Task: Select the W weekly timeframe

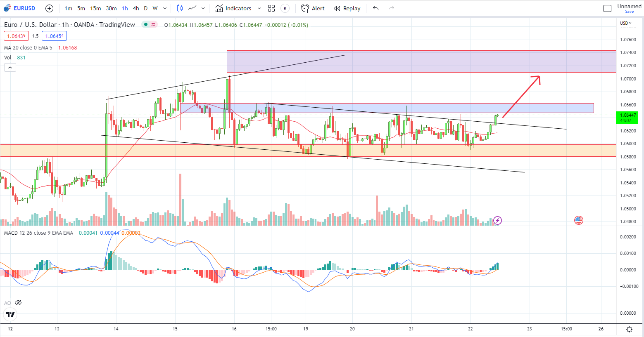Action: [x=155, y=8]
